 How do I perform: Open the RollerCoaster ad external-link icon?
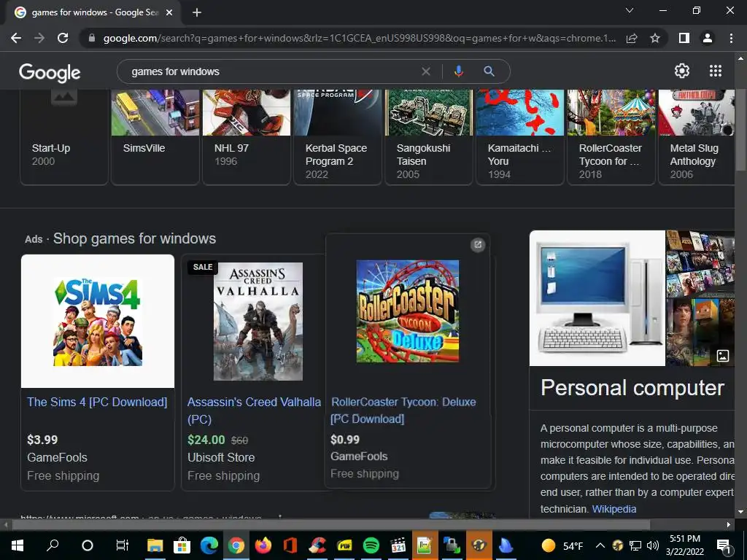(478, 245)
